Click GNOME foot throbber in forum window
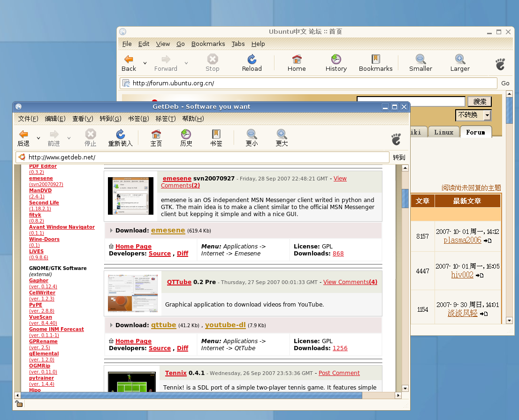The image size is (519, 420). pos(500,64)
